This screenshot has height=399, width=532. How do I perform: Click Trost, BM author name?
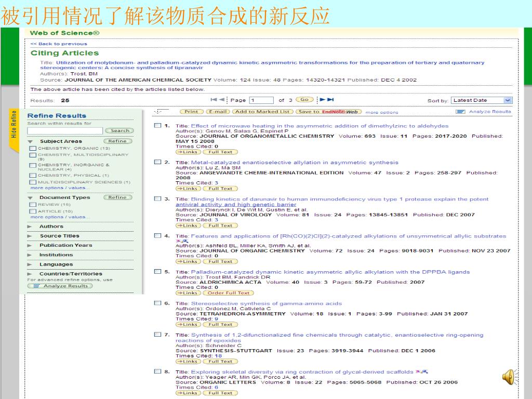(84, 74)
